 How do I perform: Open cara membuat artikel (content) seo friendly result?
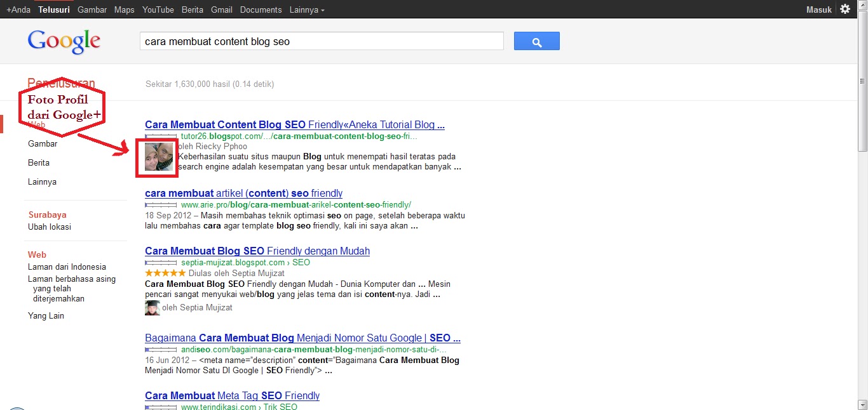[243, 194]
